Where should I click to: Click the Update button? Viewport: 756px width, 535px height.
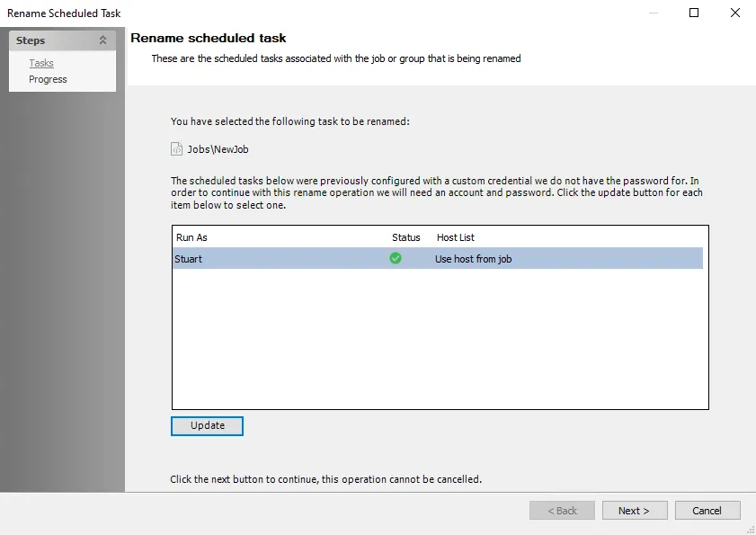pos(207,426)
